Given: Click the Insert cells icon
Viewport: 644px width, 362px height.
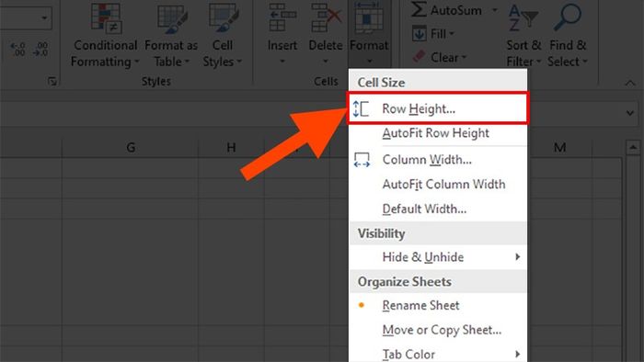Looking at the screenshot, I should coord(282,17).
